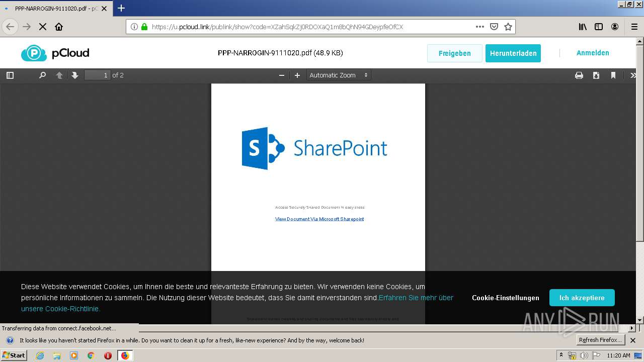The width and height of the screenshot is (644, 362).
Task: Print the PDF document
Action: point(579,75)
